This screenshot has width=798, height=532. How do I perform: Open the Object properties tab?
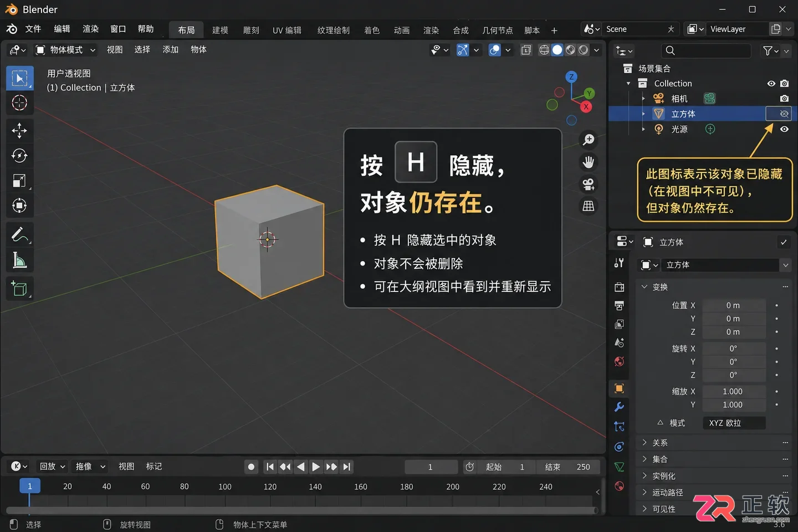(620, 388)
